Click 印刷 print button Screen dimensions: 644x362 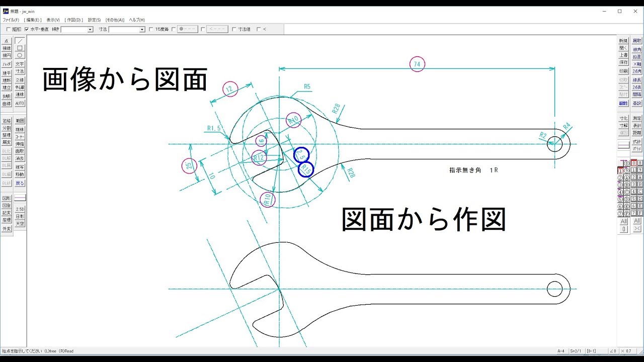click(x=623, y=71)
